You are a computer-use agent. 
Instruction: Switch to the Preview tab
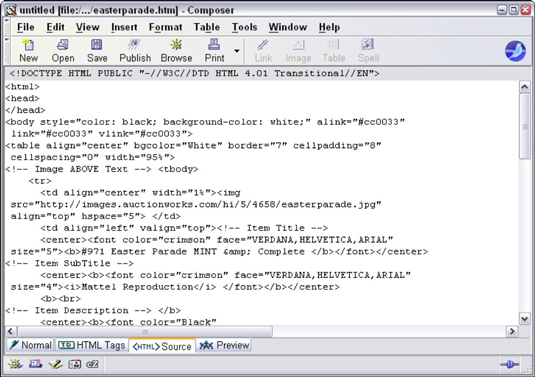[x=224, y=345]
